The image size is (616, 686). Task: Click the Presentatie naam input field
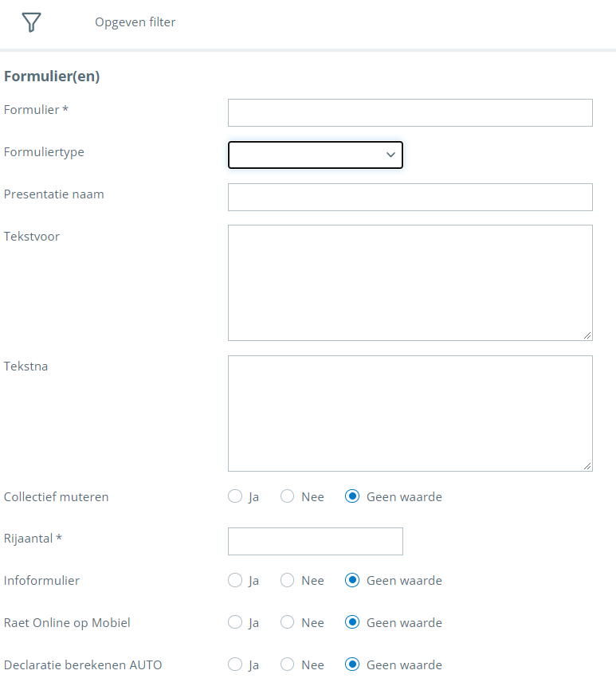(410, 197)
